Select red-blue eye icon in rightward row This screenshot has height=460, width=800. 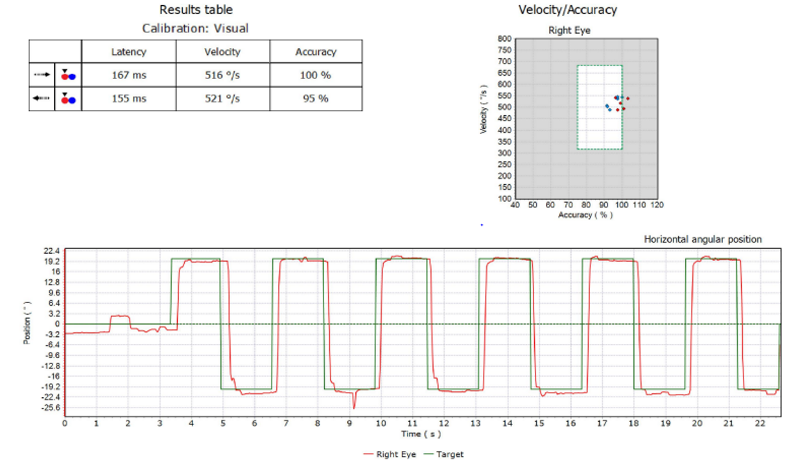click(68, 75)
